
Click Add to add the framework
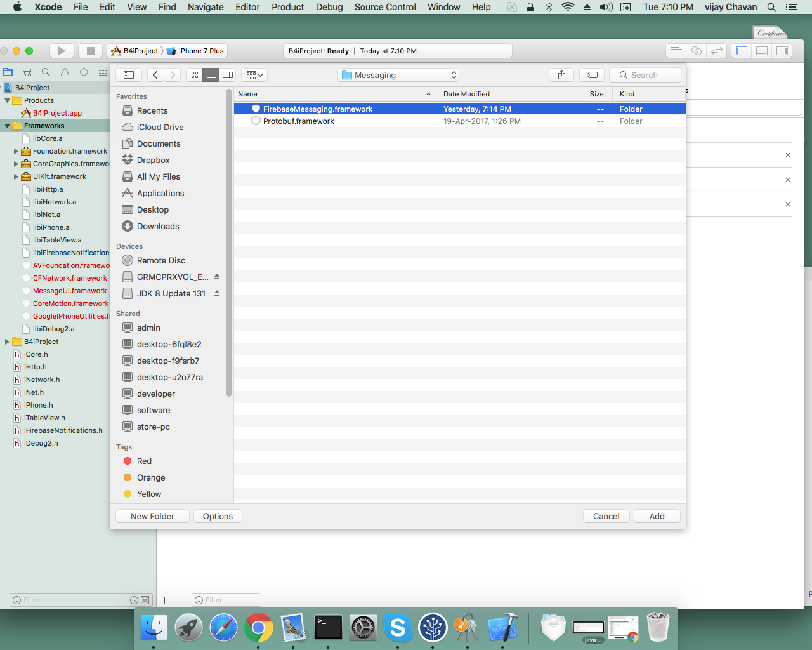(657, 516)
